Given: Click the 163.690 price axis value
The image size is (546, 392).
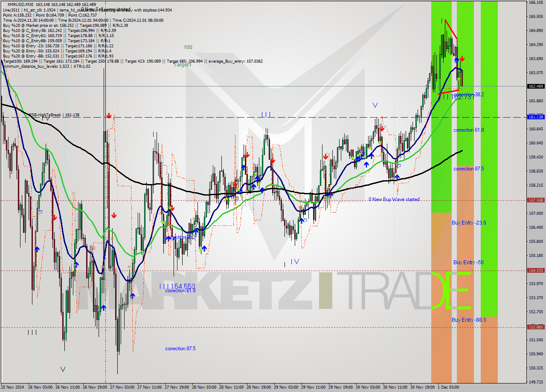Looking at the screenshot, I should coord(536,59).
